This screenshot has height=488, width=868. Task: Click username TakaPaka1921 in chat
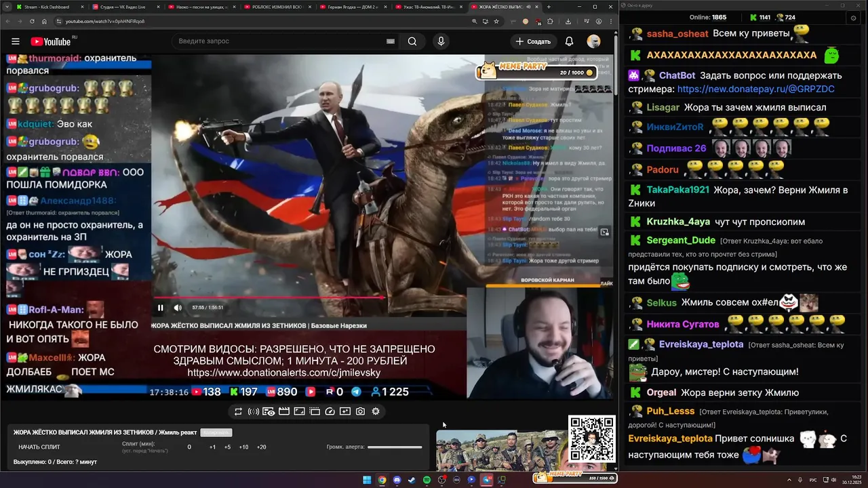(678, 190)
